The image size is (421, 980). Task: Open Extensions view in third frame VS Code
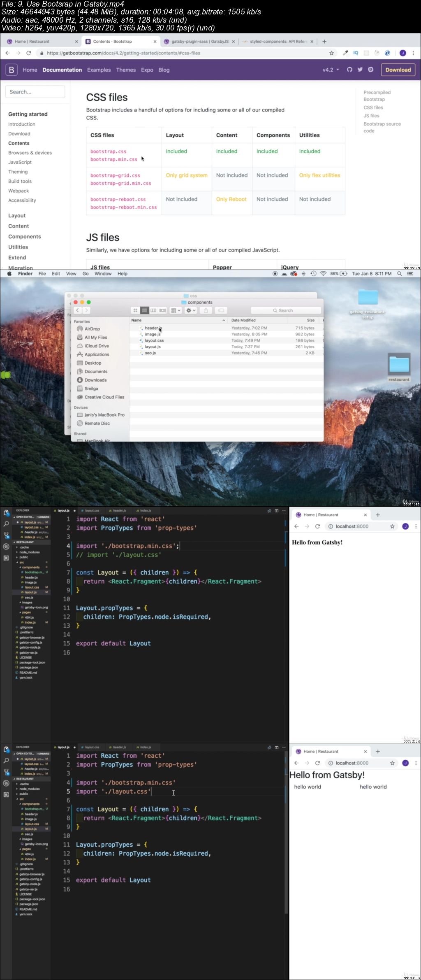coord(6,558)
